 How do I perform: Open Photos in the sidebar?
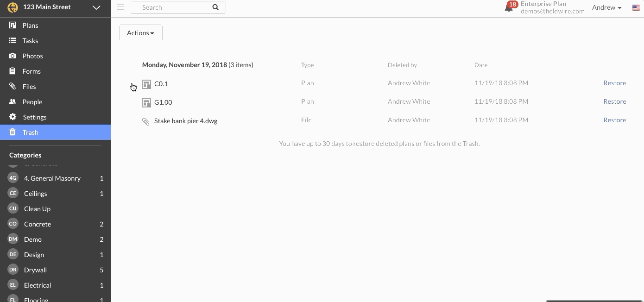[56, 56]
